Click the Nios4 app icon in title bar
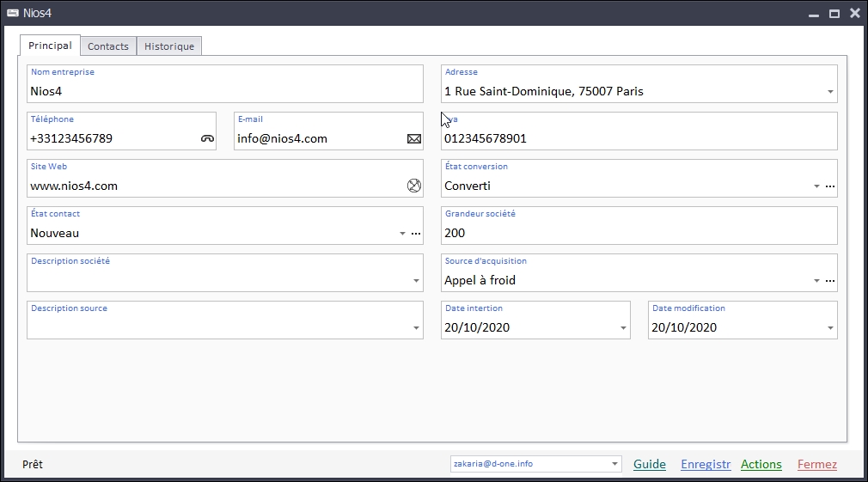 (13, 13)
